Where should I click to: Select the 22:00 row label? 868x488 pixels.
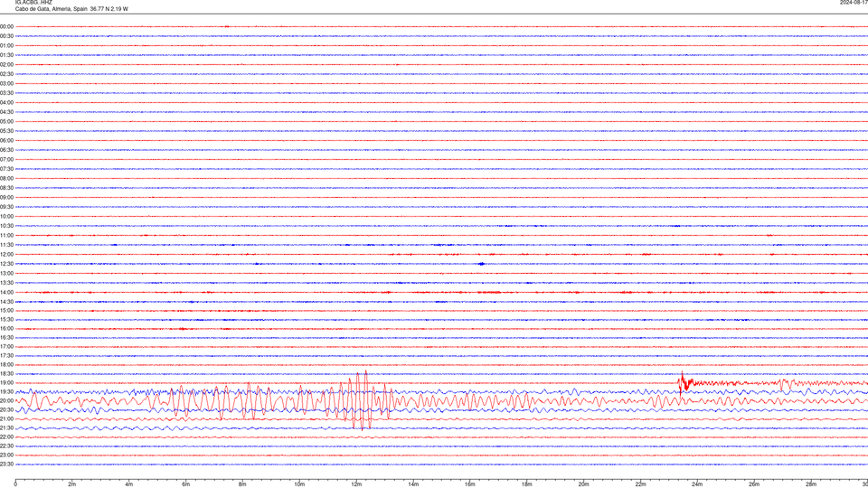tap(6, 437)
